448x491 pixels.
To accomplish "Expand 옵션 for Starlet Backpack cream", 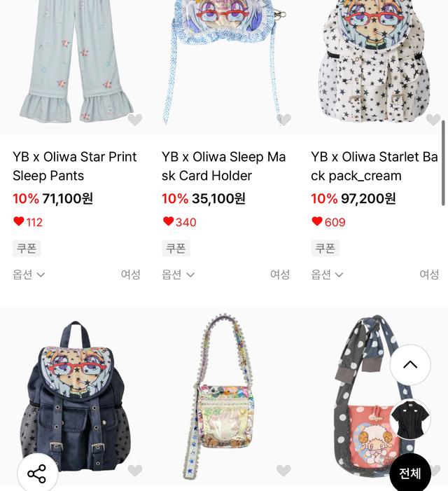I will pyautogui.click(x=327, y=275).
